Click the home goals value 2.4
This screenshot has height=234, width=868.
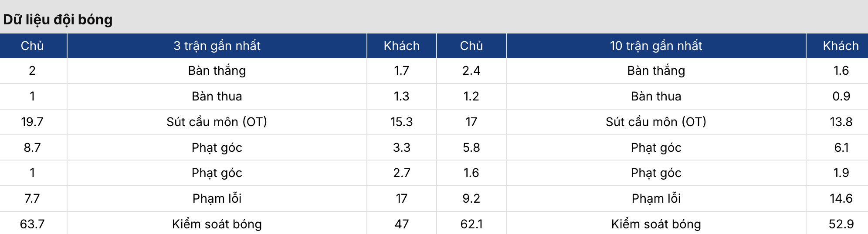tap(471, 70)
